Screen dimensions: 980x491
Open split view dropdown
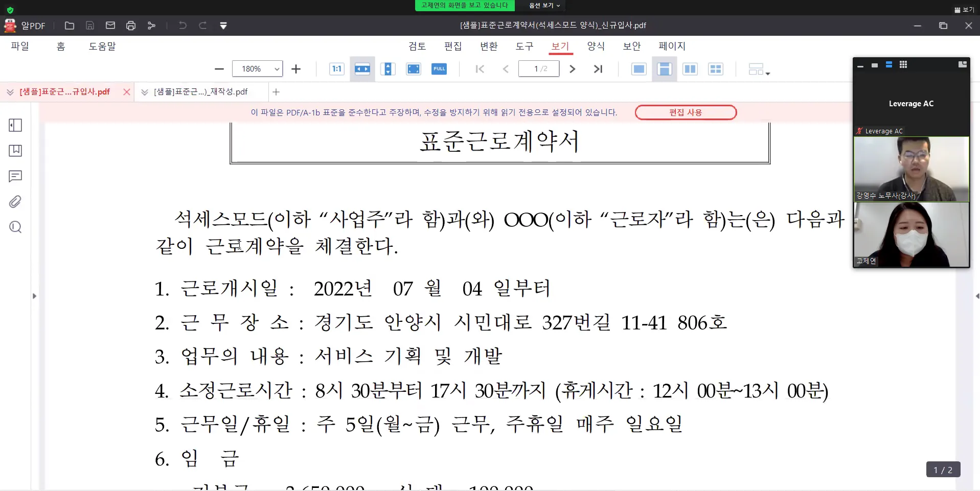click(759, 69)
